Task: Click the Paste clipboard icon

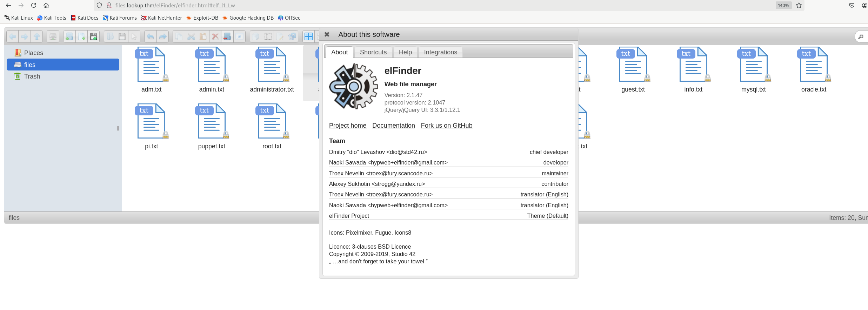Action: 203,36
